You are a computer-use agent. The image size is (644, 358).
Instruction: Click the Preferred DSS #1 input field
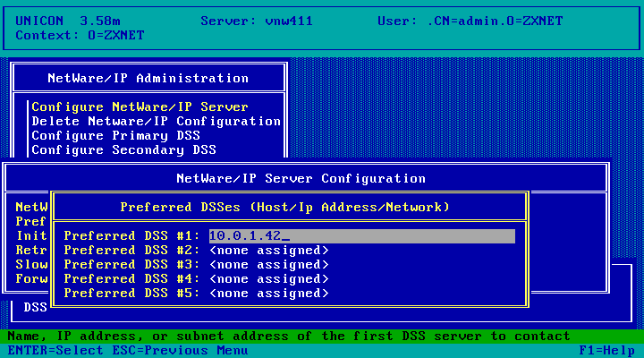pyautogui.click(x=362, y=236)
